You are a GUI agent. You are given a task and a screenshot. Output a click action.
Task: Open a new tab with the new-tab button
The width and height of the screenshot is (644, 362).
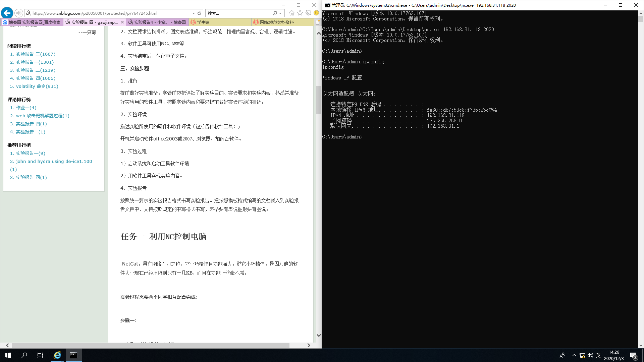(317, 22)
